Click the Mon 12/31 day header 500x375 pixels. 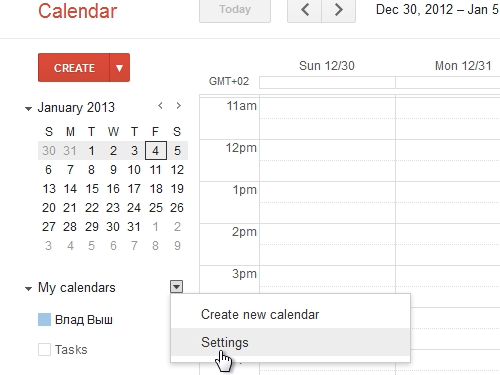[463, 66]
